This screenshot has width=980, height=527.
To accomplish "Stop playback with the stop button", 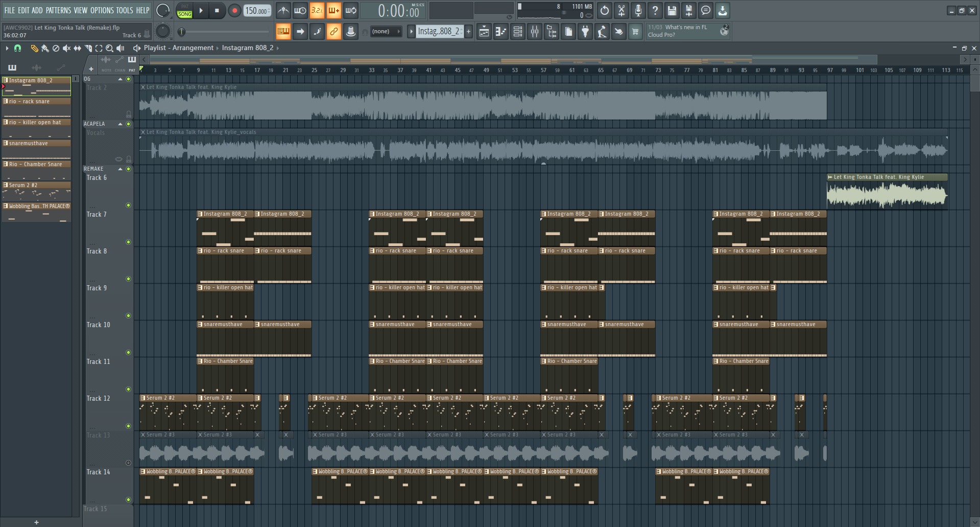I will coord(217,10).
